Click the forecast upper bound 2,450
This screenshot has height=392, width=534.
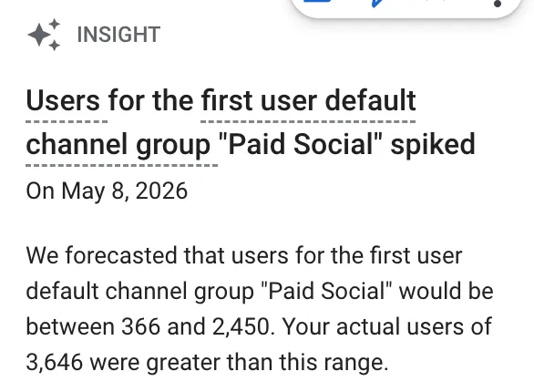(x=241, y=326)
